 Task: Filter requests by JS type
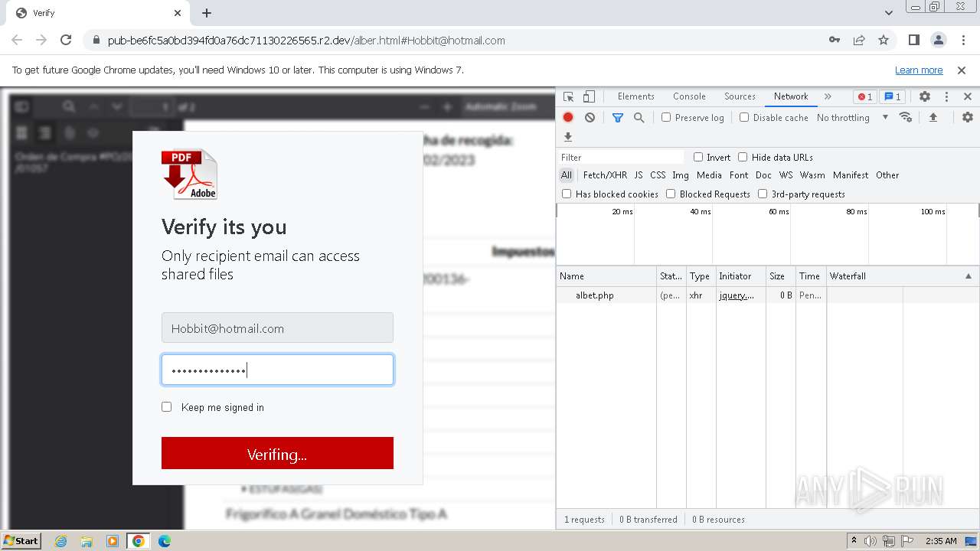click(x=639, y=175)
